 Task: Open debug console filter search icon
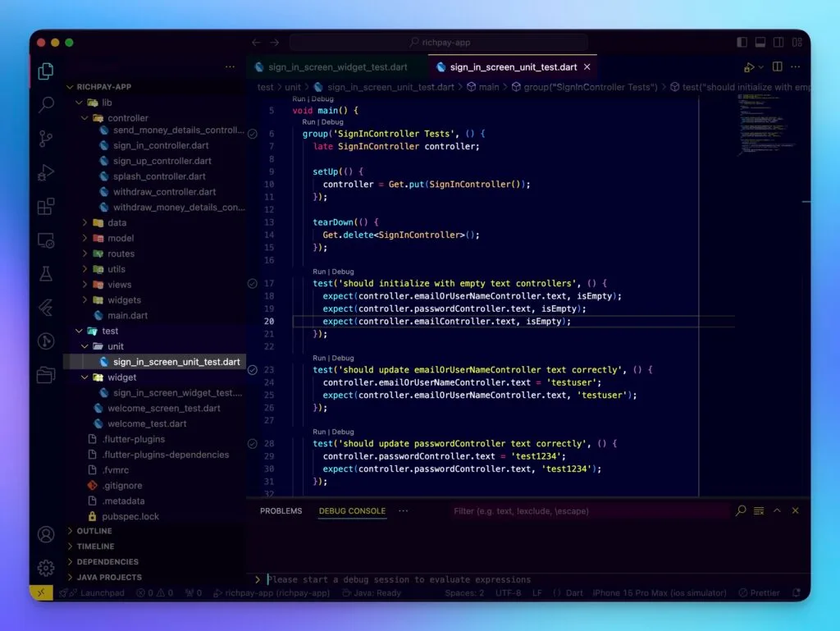pos(741,510)
